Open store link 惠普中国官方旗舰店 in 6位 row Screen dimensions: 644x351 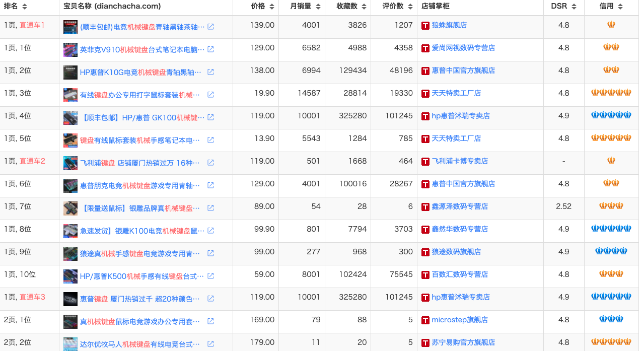[463, 184]
